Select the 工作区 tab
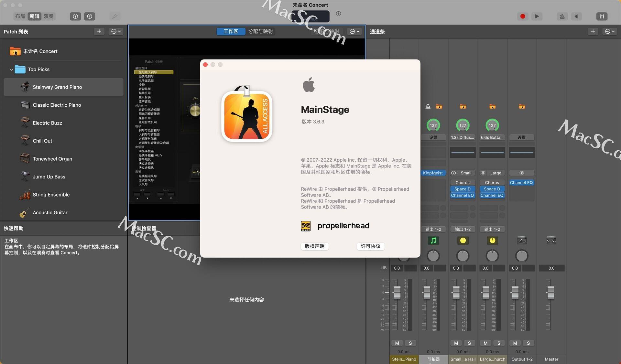The width and height of the screenshot is (621, 364). point(231,31)
